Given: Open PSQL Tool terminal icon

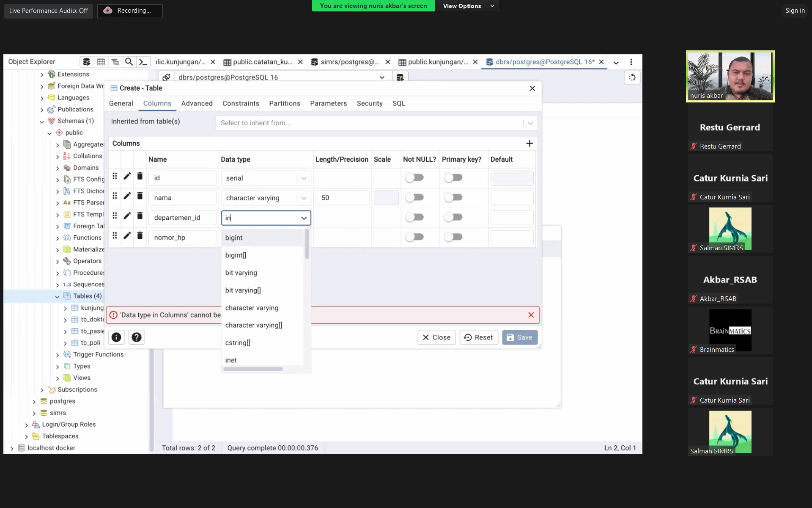Looking at the screenshot, I should coord(143,62).
